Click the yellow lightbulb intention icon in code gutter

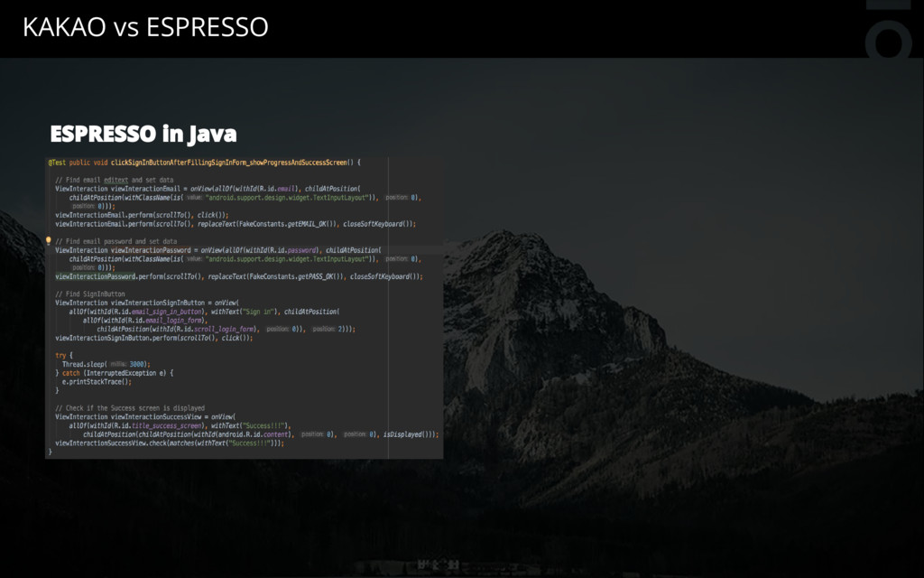[49, 240]
